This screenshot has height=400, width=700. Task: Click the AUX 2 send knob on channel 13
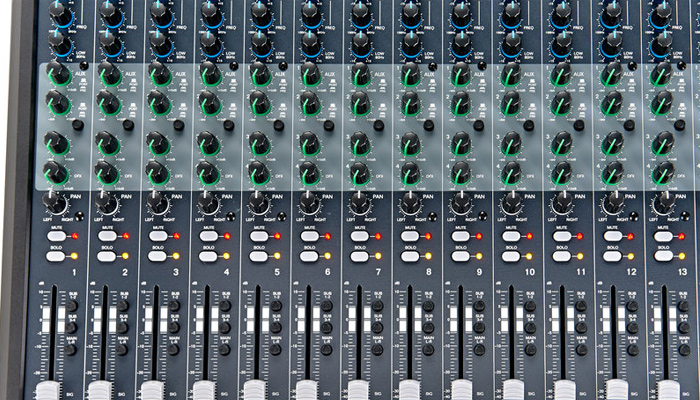coord(662,103)
